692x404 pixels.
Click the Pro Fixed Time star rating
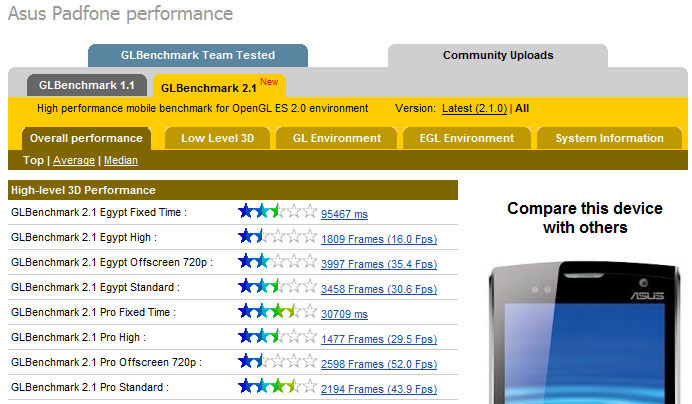(x=277, y=311)
